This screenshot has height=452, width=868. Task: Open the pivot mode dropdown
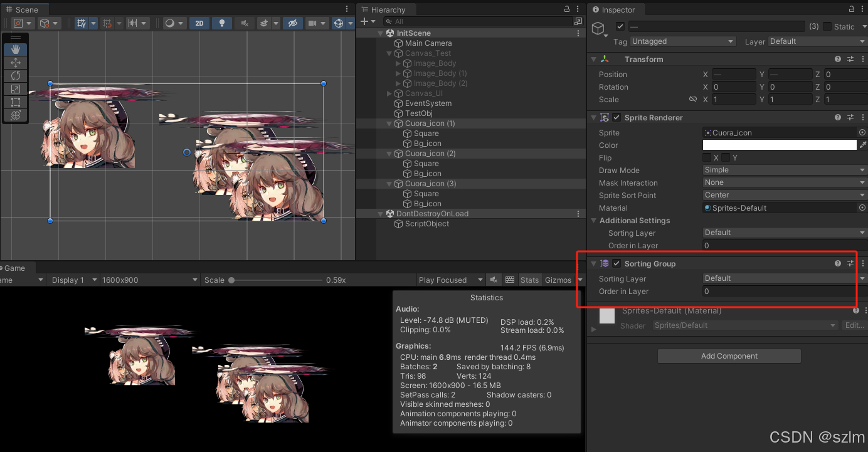[23, 23]
